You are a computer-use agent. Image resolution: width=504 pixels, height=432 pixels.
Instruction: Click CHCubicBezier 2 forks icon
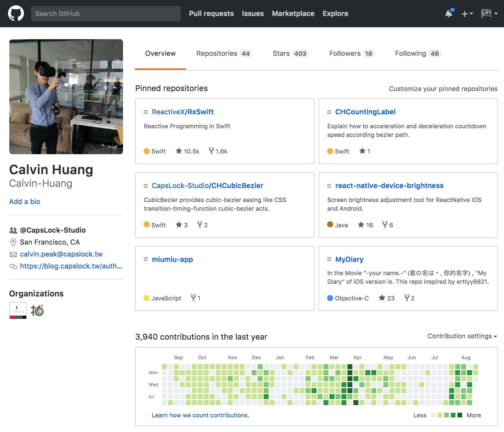(x=200, y=225)
